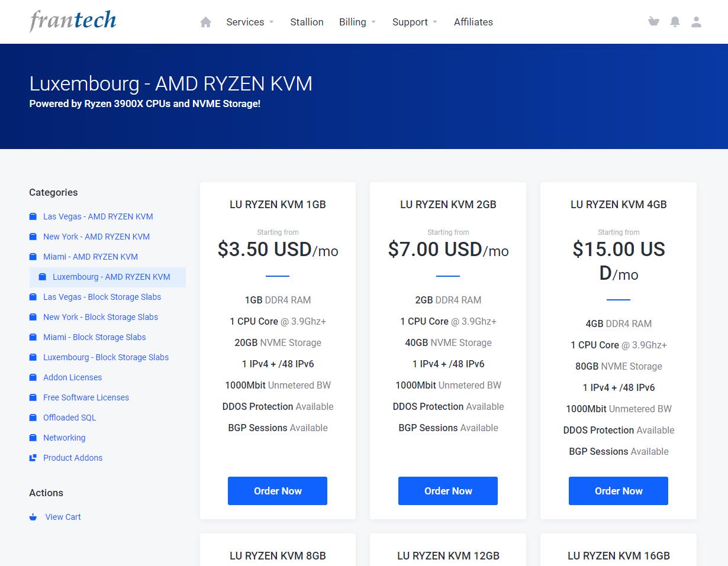Image resolution: width=728 pixels, height=566 pixels.
Task: Click the 20GB NVME Storage text
Action: [278, 342]
